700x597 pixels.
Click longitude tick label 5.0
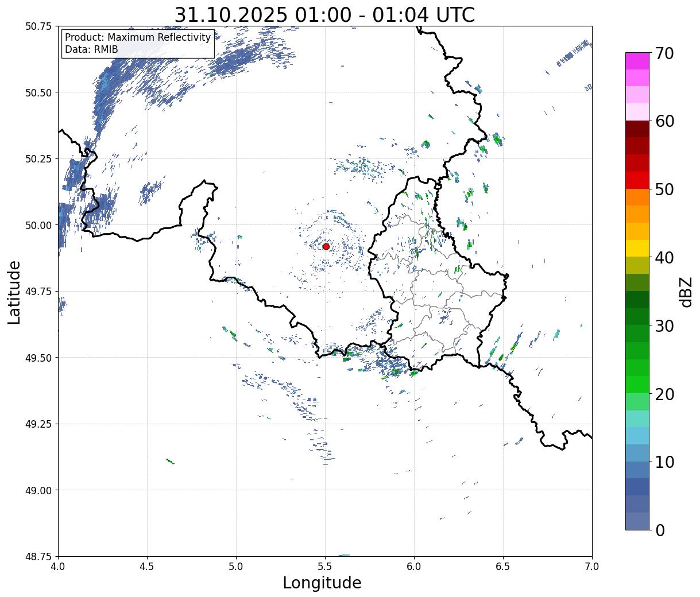(x=236, y=566)
